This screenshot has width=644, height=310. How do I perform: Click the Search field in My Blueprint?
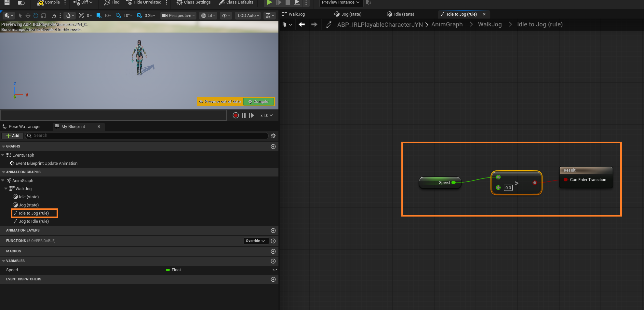(146, 135)
